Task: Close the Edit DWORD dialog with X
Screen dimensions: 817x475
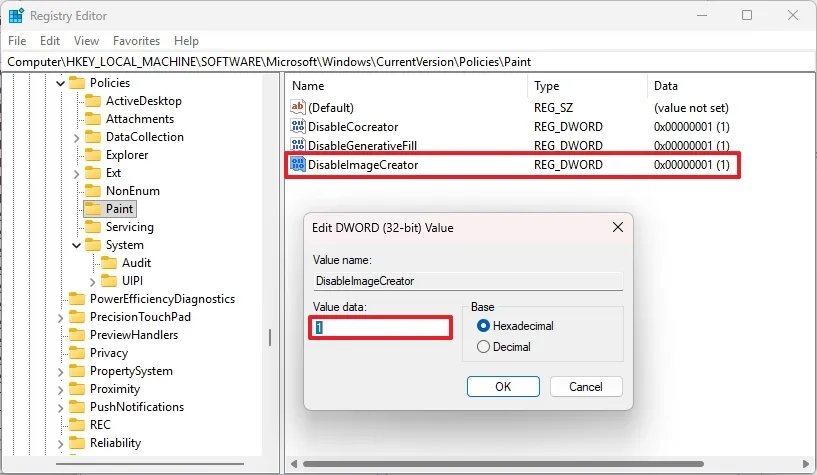Action: [x=618, y=227]
